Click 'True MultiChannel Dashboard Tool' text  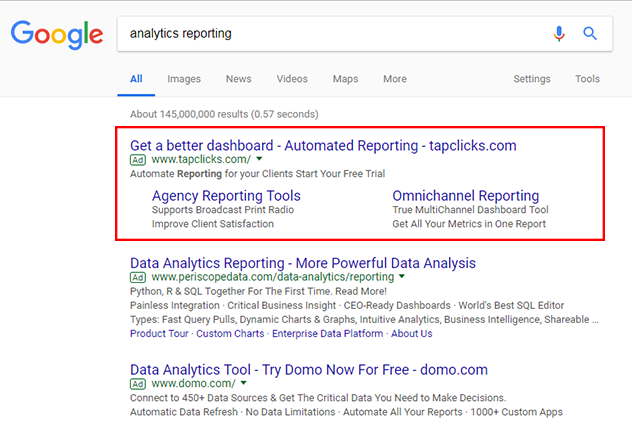[x=470, y=210]
